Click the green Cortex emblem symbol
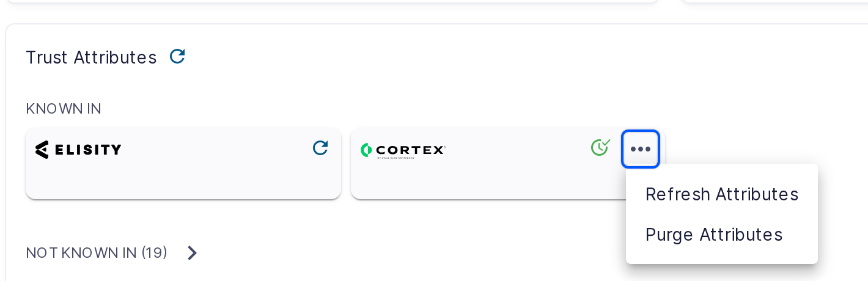Image resolution: width=868 pixels, height=281 pixels. coord(366,150)
